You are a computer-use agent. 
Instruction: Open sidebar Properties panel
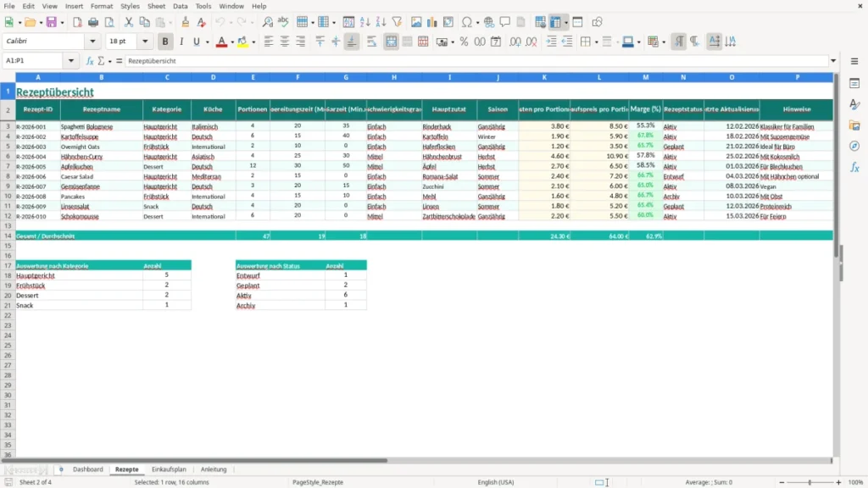point(854,83)
